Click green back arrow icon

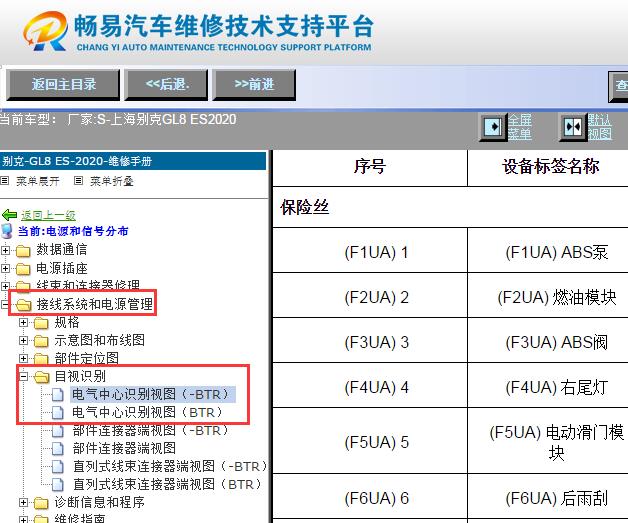click(10, 215)
